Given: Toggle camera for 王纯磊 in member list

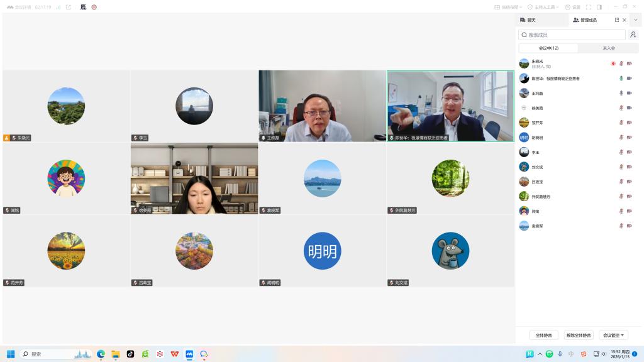Looking at the screenshot, I should click(629, 93).
